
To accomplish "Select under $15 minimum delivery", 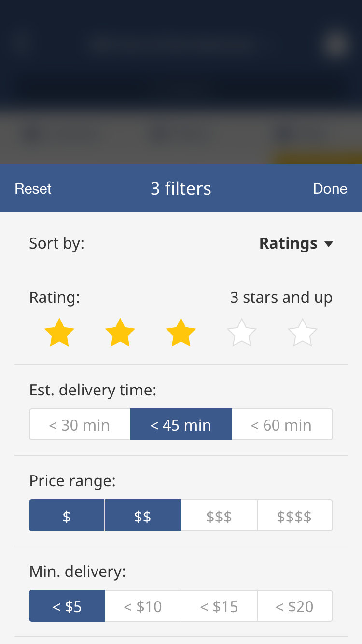I will pos(219,606).
